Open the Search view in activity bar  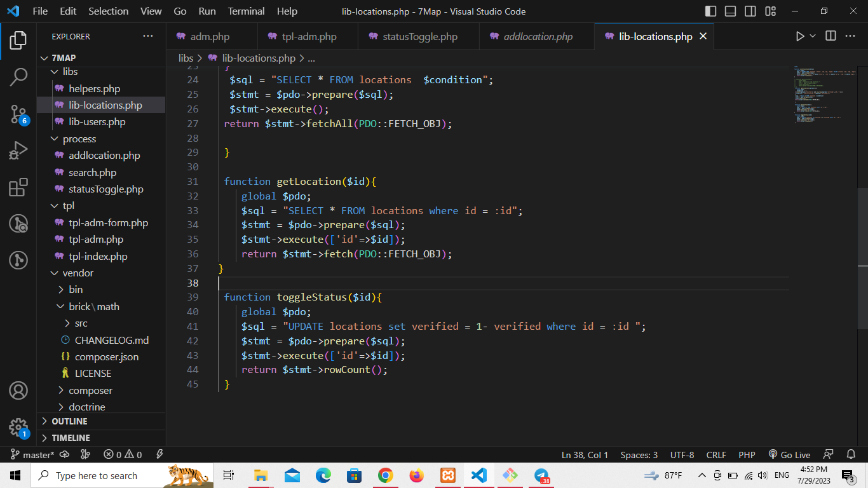click(18, 78)
